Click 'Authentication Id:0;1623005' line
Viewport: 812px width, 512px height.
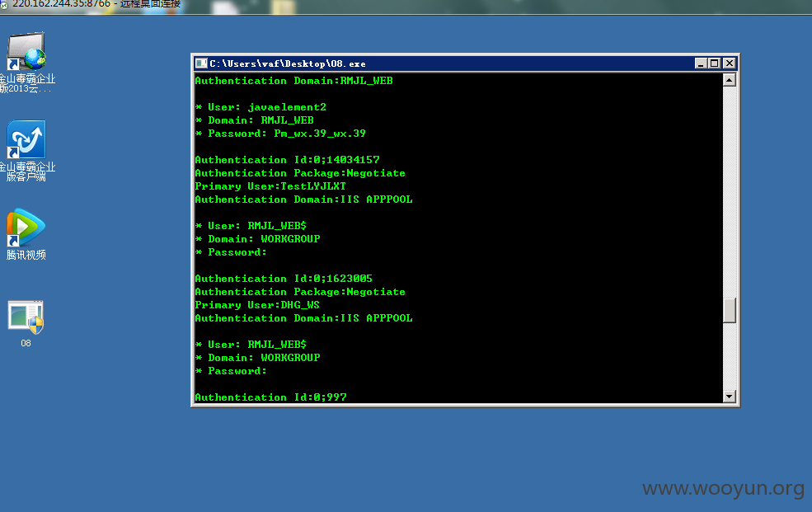[x=284, y=279]
